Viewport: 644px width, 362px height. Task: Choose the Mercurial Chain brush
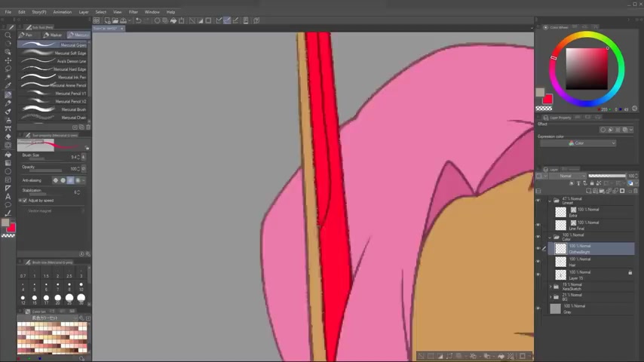pyautogui.click(x=54, y=118)
